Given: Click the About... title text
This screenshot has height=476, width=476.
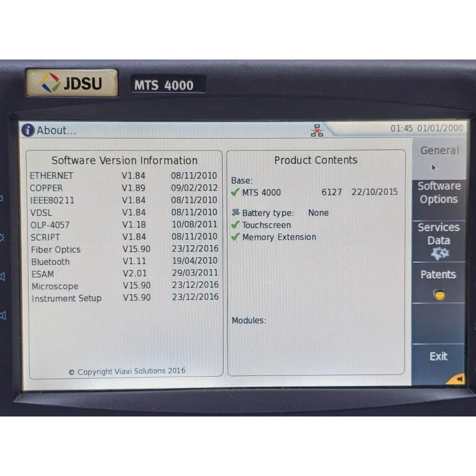Looking at the screenshot, I should [x=57, y=130].
